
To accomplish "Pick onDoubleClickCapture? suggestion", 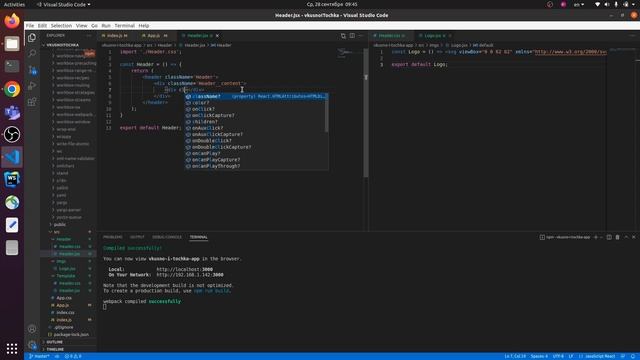I will click(x=256, y=147).
